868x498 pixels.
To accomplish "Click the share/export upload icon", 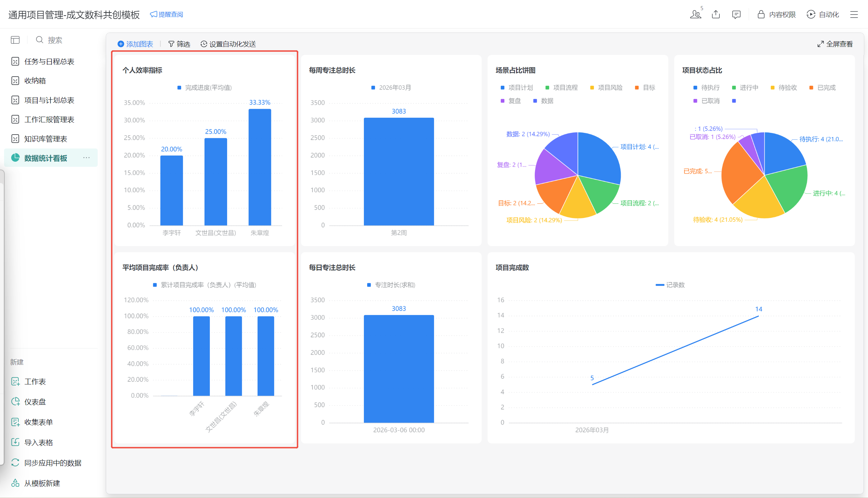I will (x=715, y=14).
